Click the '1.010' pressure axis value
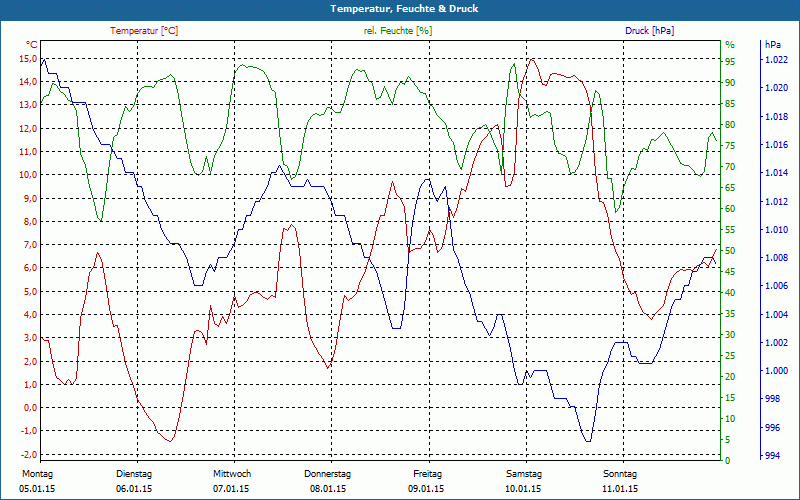Screen dimensions: 800x500 [x=777, y=230]
